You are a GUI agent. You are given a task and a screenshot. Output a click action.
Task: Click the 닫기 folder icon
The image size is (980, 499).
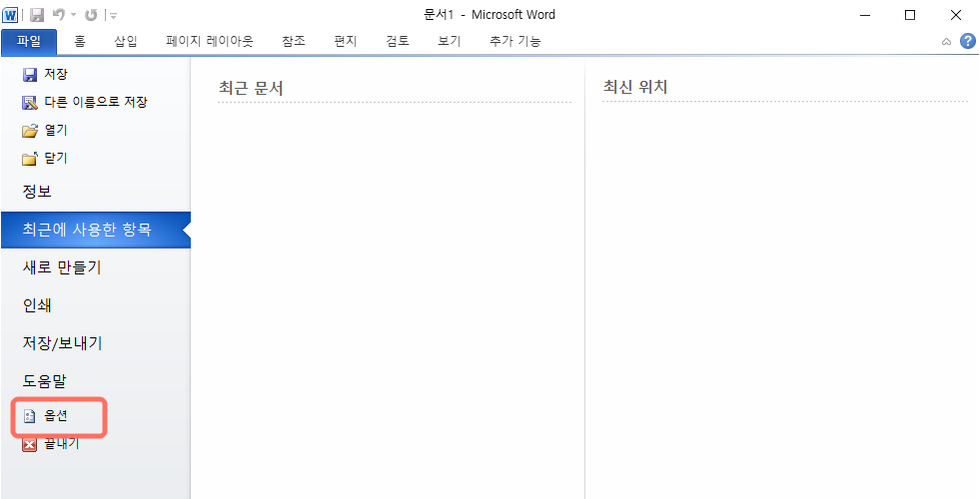29,159
